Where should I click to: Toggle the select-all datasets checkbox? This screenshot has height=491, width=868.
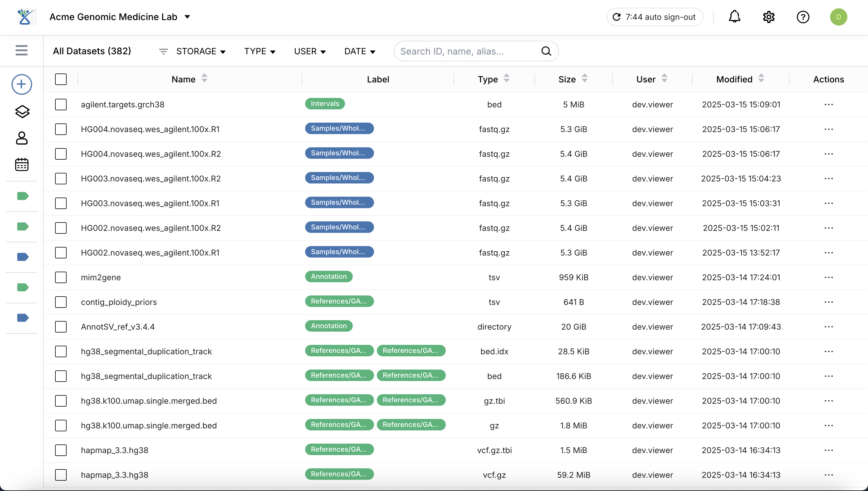tap(61, 79)
